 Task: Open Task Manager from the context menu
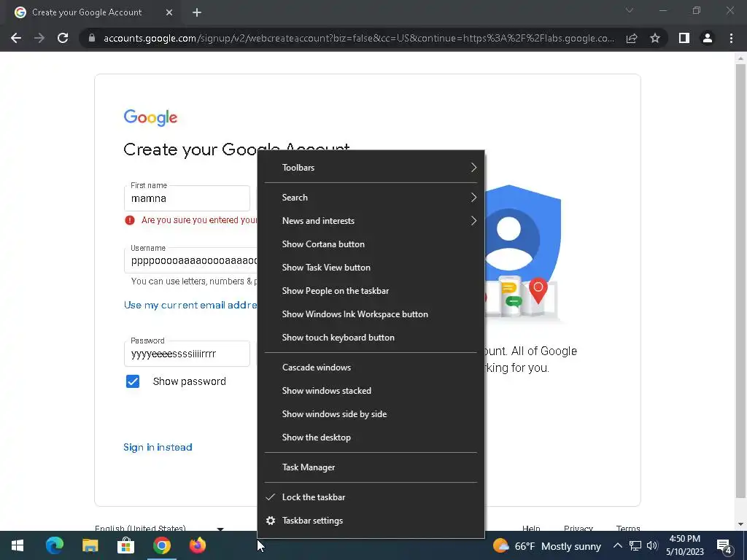[x=371, y=467]
